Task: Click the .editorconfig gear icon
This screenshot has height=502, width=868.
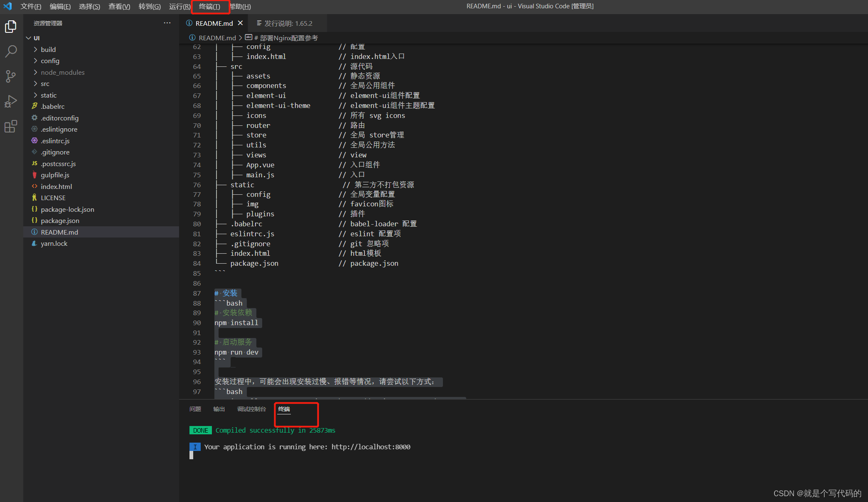Action: coord(34,118)
